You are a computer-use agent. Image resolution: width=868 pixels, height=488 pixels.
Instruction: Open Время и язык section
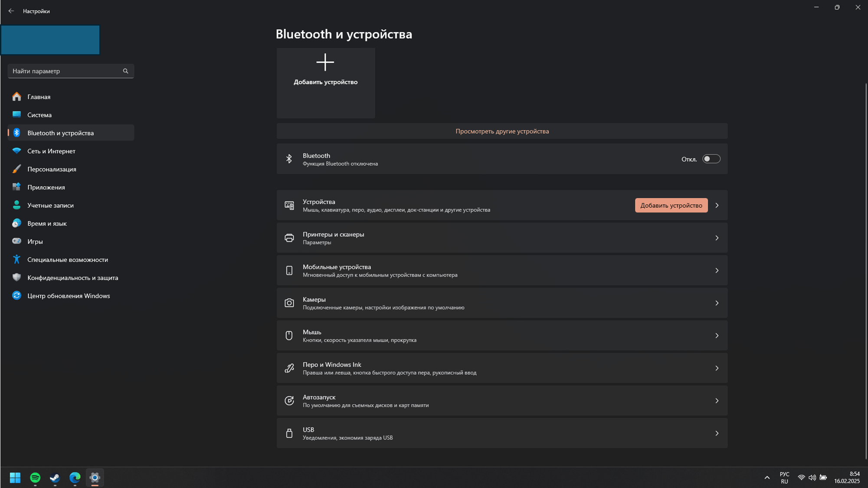pos(71,223)
